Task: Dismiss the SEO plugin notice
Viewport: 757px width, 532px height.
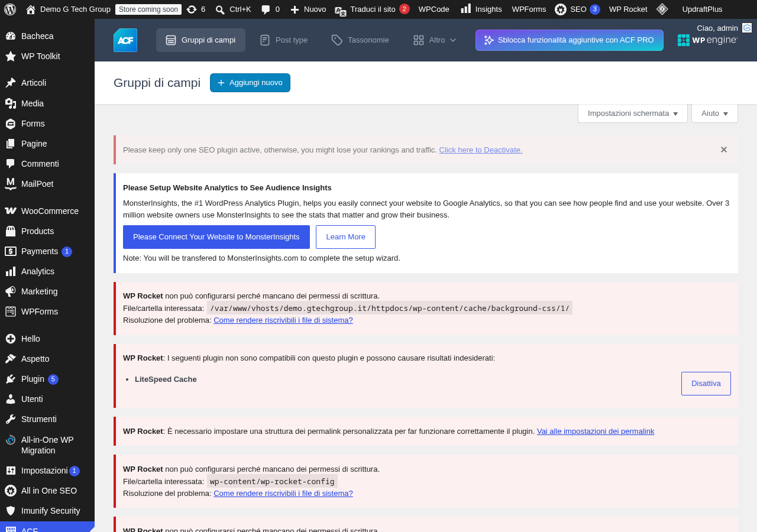Action: click(x=724, y=150)
